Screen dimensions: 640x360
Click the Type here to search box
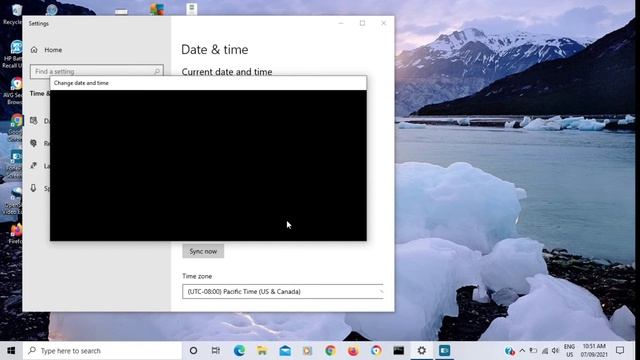pos(102,351)
